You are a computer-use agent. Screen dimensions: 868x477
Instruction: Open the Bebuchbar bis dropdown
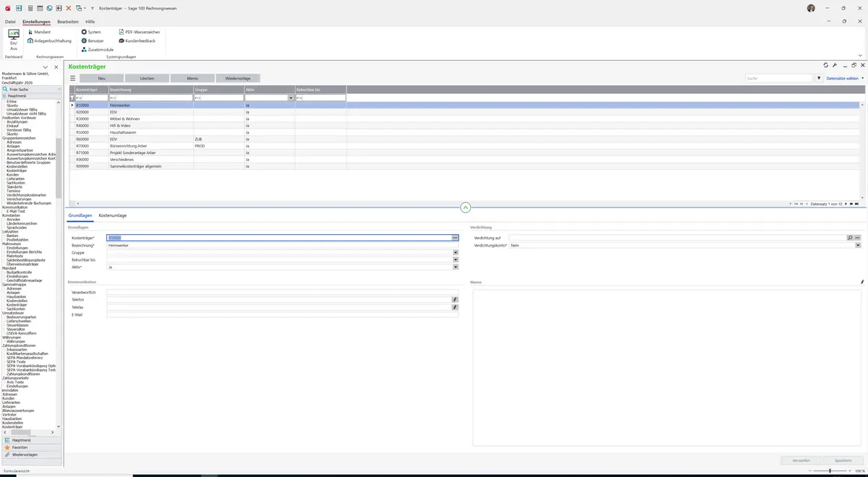pos(456,259)
